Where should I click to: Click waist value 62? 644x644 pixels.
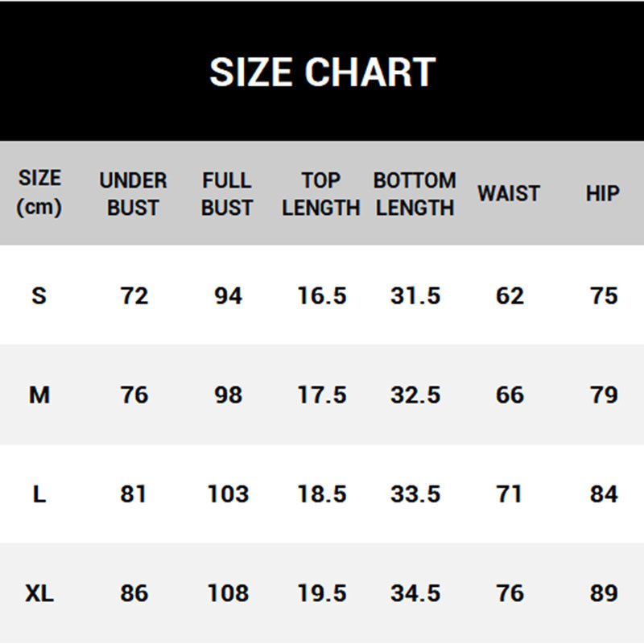(x=510, y=295)
